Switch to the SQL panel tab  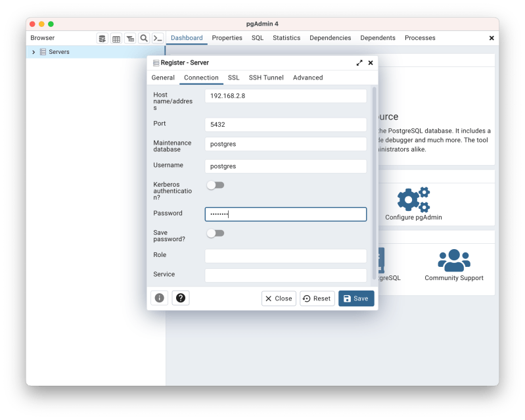click(x=258, y=38)
